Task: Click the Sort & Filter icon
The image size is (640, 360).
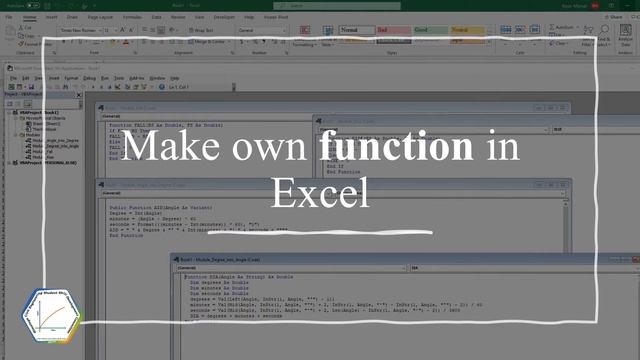Action: point(588,29)
